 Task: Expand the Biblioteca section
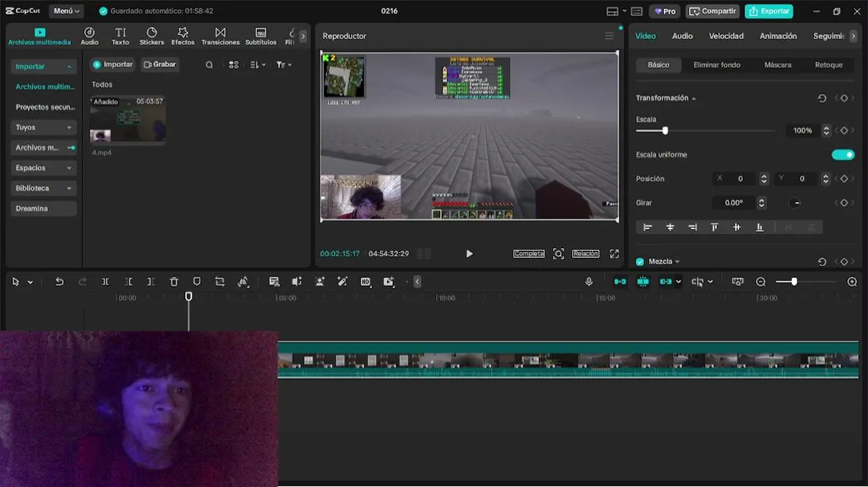point(44,188)
